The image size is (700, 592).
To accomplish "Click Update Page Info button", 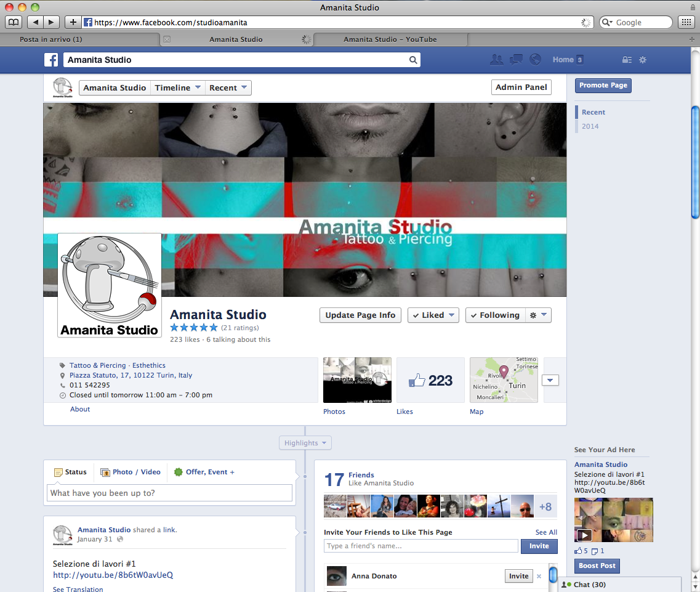I will click(x=360, y=315).
